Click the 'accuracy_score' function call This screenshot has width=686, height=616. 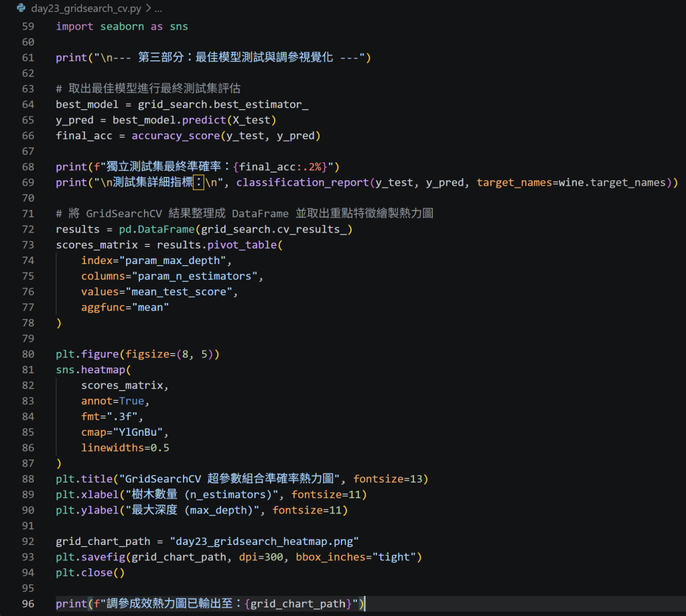176,136
